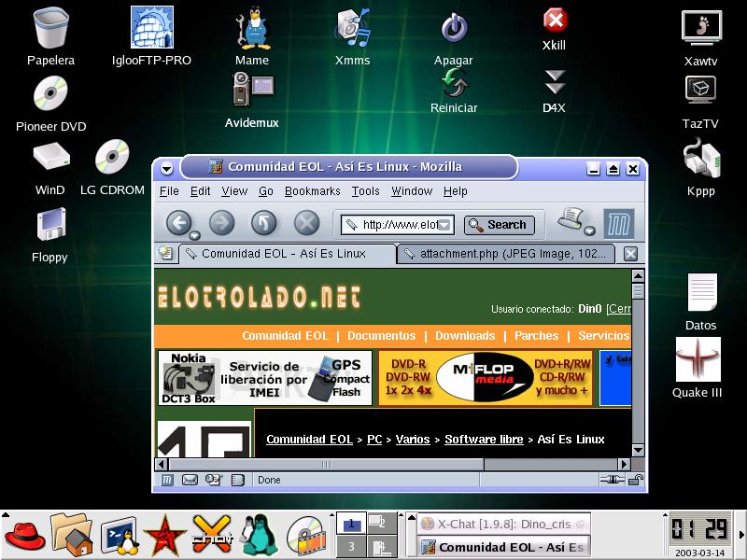Open the Pioneer DVD drive icon

pyautogui.click(x=50, y=93)
